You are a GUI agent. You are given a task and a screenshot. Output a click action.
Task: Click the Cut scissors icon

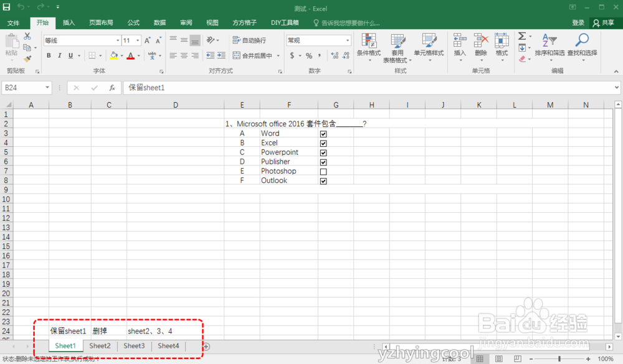pyautogui.click(x=27, y=37)
